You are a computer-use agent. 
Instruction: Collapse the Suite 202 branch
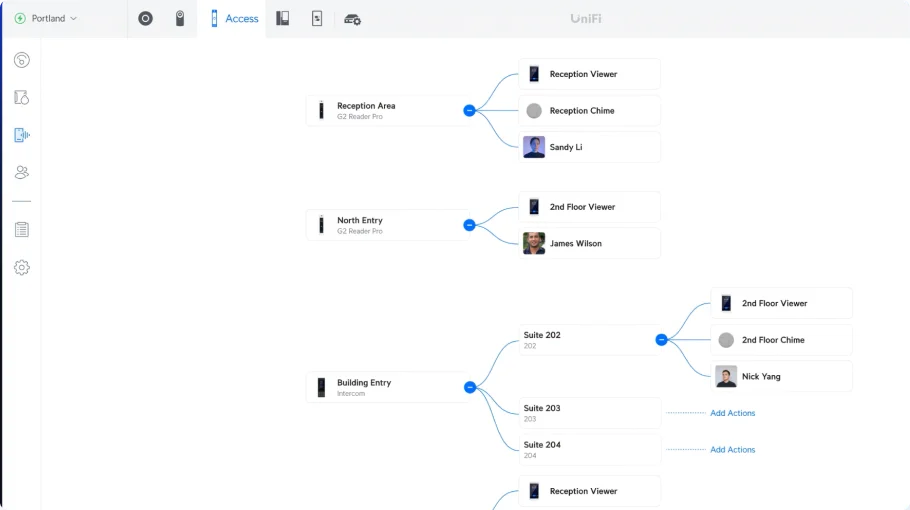pos(661,339)
